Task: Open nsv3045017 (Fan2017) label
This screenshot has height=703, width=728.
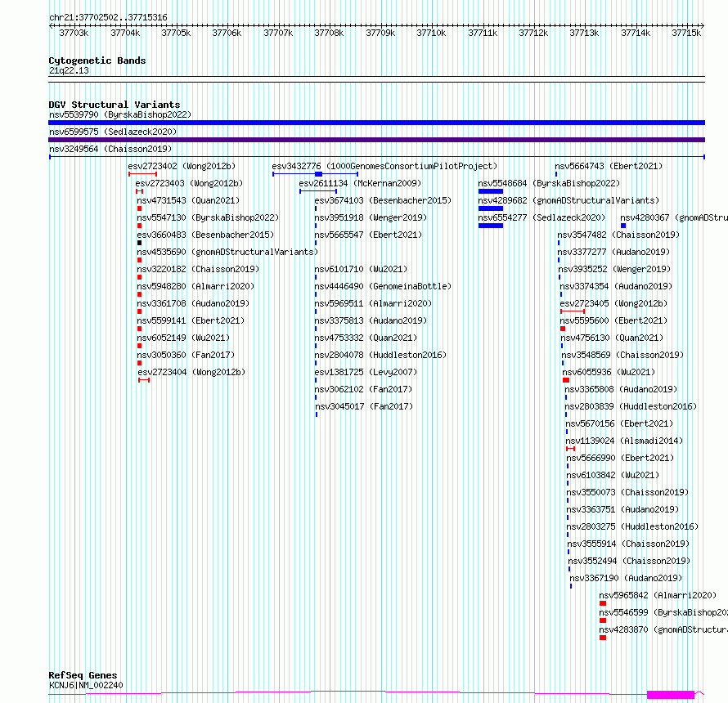Action: 364,406
